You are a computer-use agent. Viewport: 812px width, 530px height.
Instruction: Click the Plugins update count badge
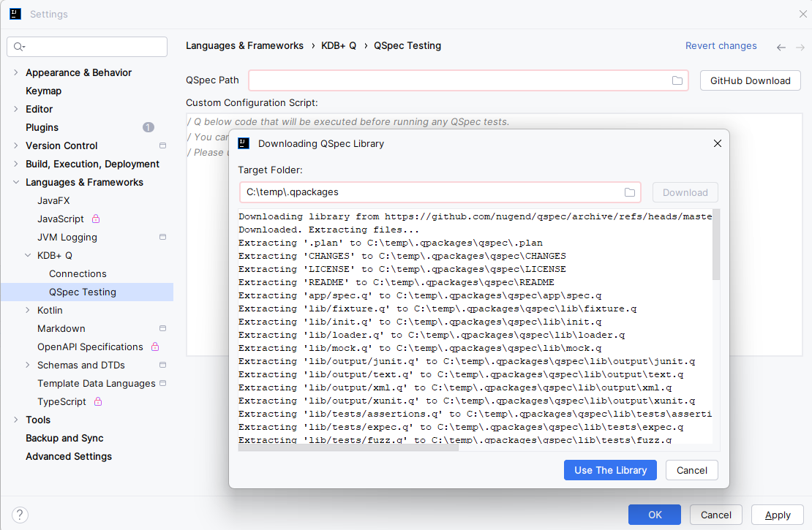tap(148, 127)
